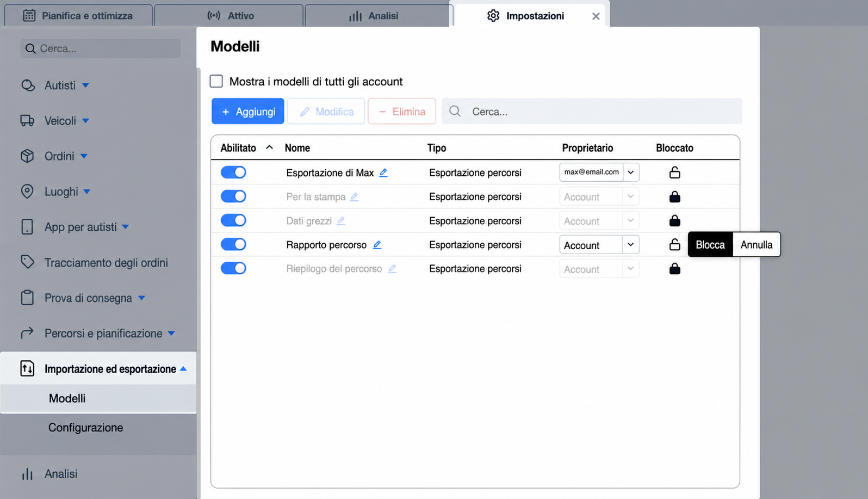Click the Analisi bar chart icon in sidebar
The image size is (868, 499).
(27, 474)
